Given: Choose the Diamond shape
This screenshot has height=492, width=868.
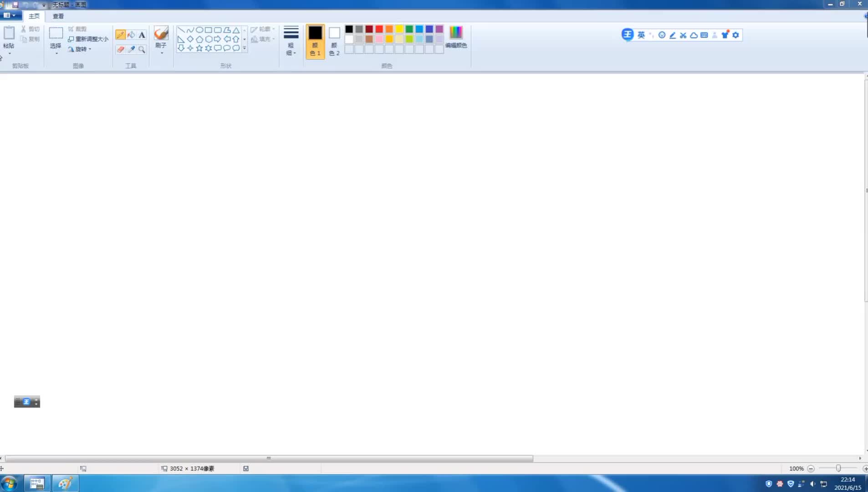Looking at the screenshot, I should pos(190,39).
